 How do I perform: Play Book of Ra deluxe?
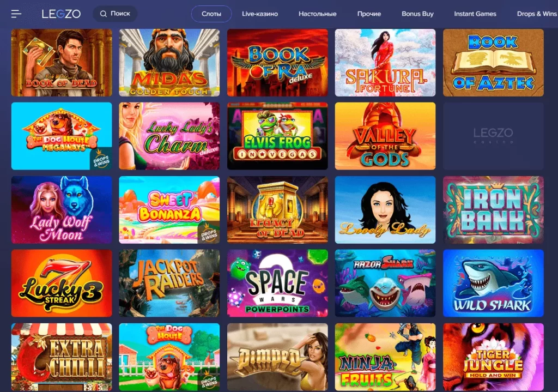point(277,63)
